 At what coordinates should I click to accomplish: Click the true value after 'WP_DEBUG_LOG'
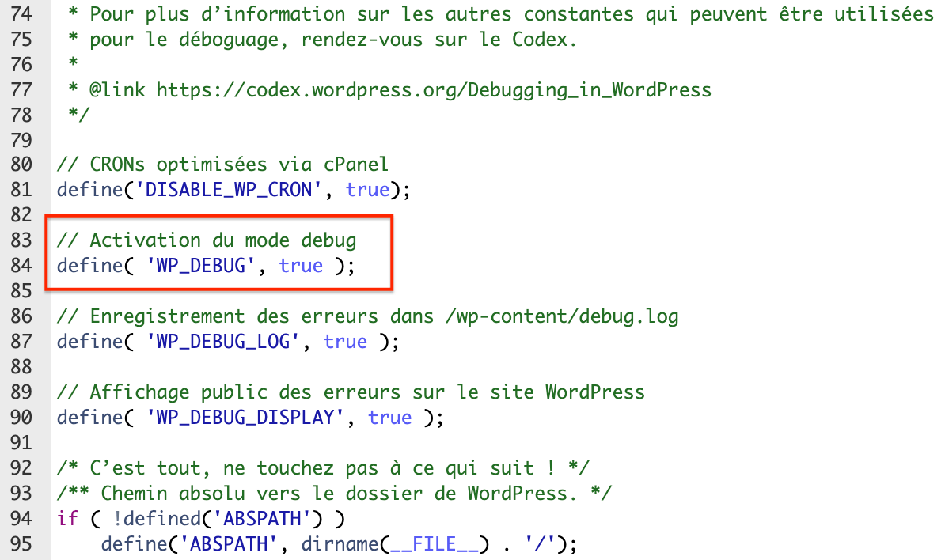coord(345,341)
